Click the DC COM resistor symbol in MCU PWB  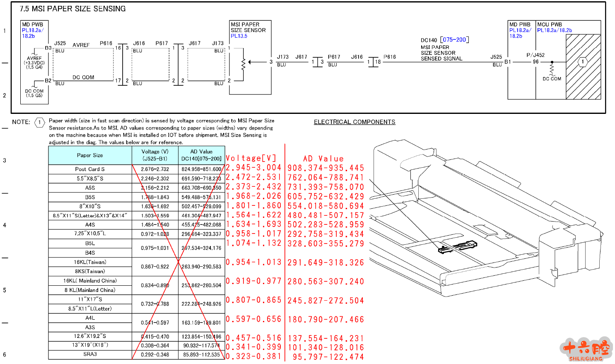pyautogui.click(x=552, y=70)
